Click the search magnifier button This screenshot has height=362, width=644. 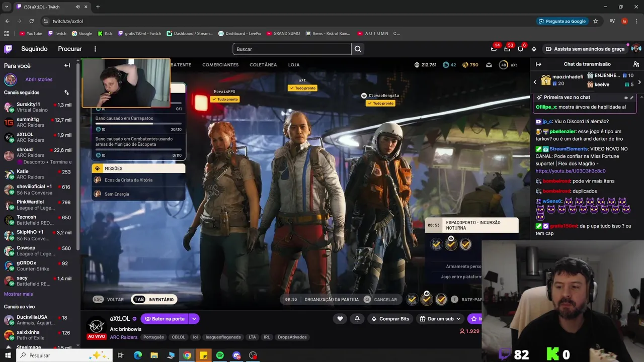tap(358, 49)
